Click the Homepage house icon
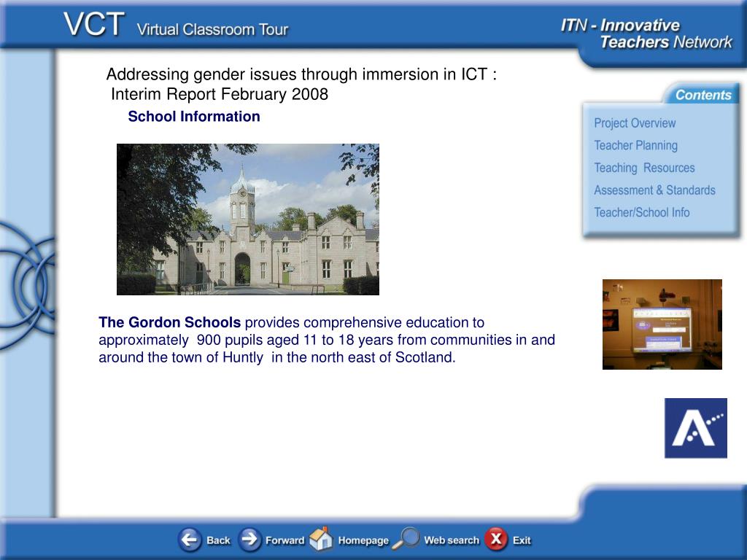 click(x=321, y=539)
